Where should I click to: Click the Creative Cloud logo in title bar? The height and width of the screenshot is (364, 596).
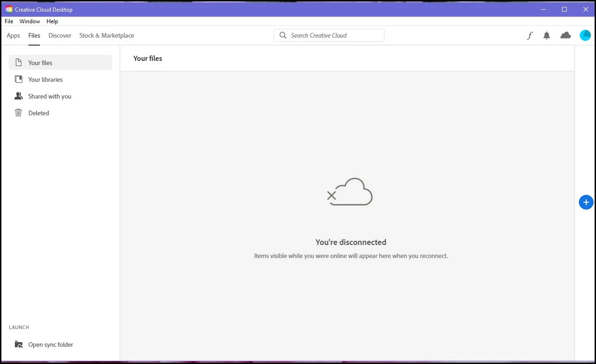click(9, 9)
